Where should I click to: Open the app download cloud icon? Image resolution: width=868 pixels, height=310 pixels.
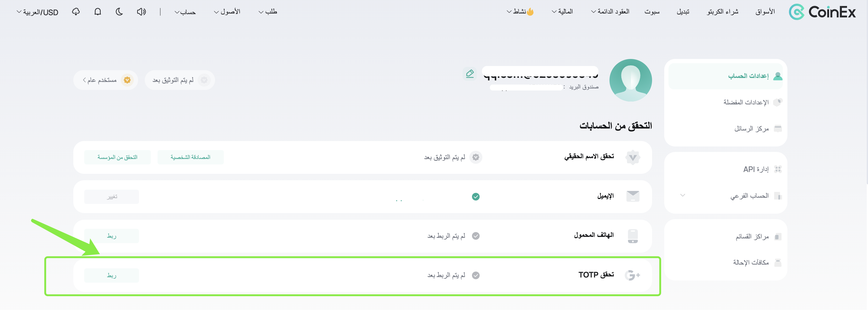76,12
